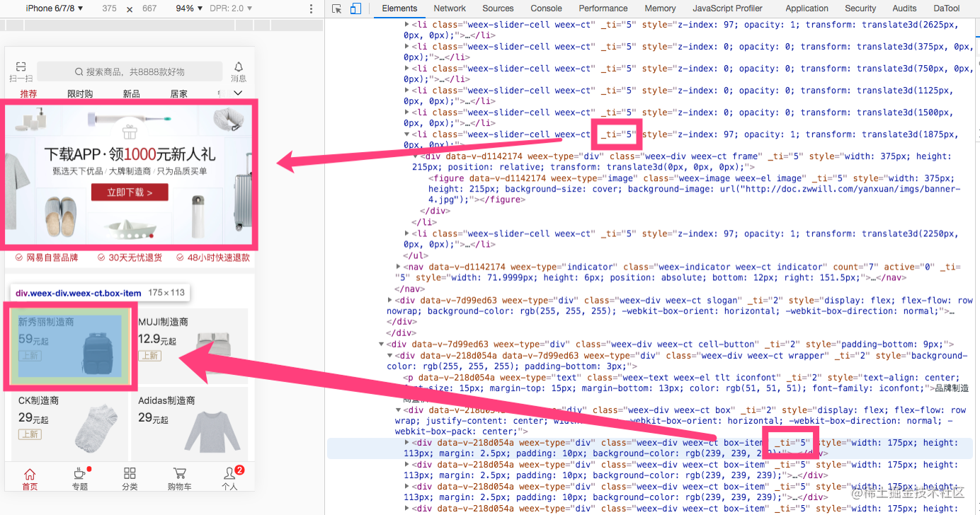Open the 94% zoom dropdown
Screen dimensions: 980x515
coord(188,8)
